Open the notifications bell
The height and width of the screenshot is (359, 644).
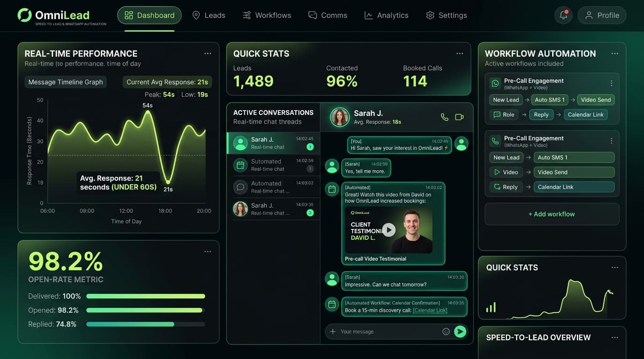pyautogui.click(x=563, y=15)
